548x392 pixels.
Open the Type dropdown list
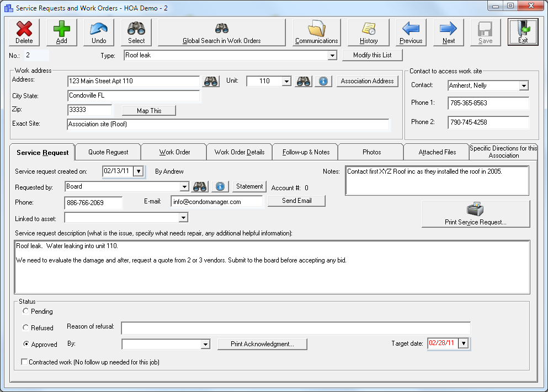click(x=333, y=55)
